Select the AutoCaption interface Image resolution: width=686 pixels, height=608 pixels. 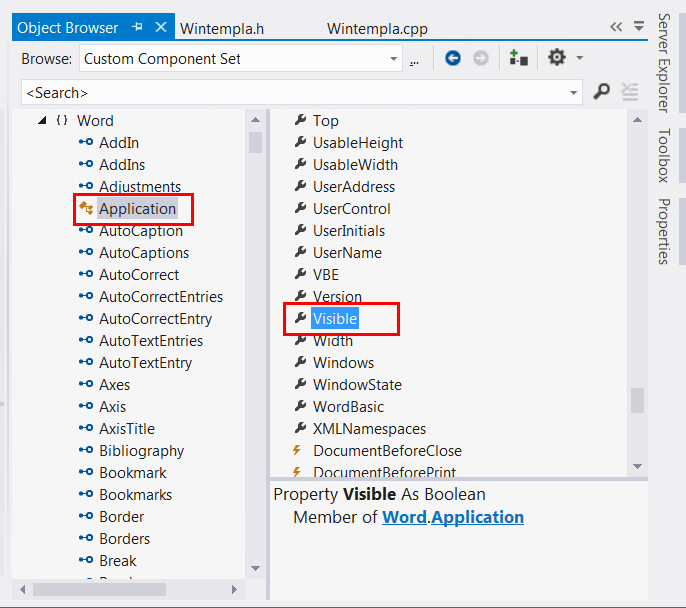pos(140,231)
